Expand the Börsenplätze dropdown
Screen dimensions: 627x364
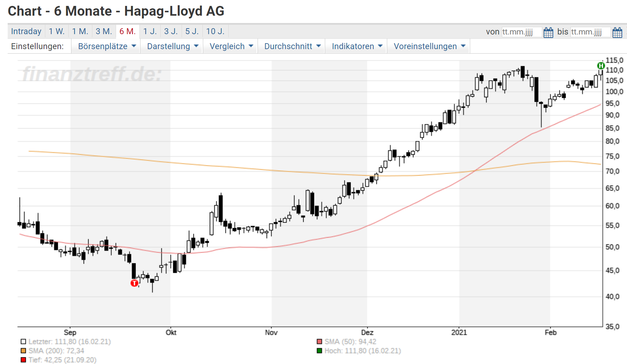click(106, 46)
